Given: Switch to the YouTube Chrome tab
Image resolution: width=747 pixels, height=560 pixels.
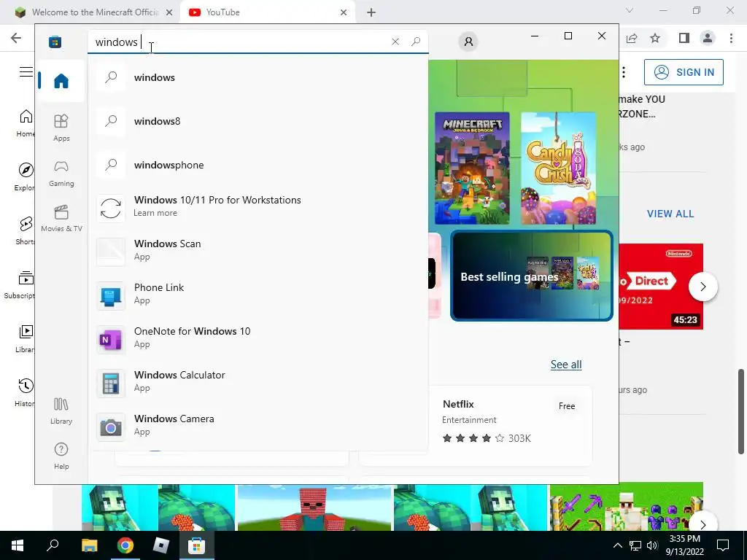Looking at the screenshot, I should (x=267, y=12).
